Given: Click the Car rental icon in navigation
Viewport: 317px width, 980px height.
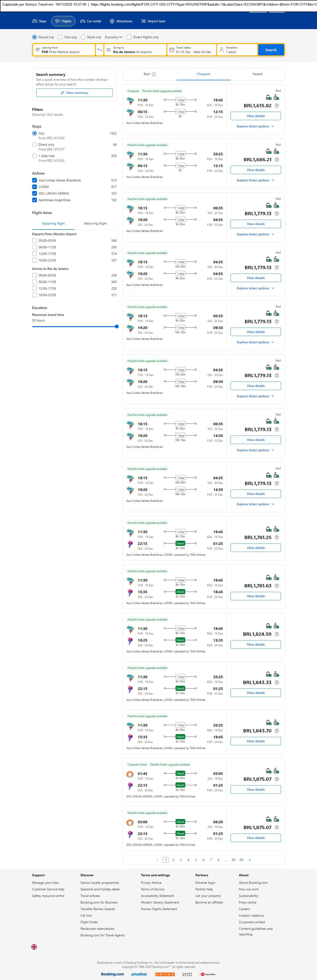Looking at the screenshot, I should point(83,21).
